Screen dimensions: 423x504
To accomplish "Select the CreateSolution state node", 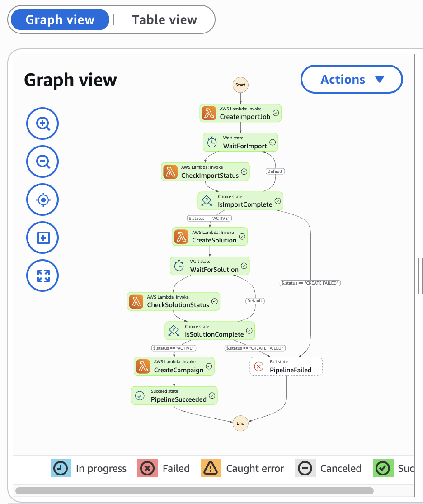I will tap(210, 237).
